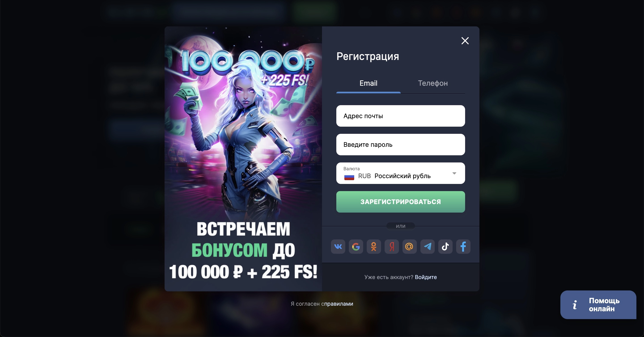
Task: Register via the Telegram icon
Action: [x=428, y=247]
